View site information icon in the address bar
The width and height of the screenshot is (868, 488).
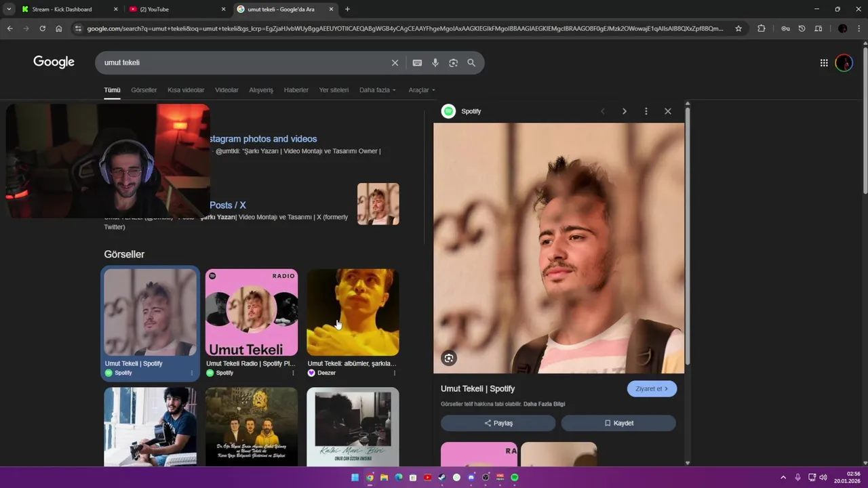(x=78, y=28)
